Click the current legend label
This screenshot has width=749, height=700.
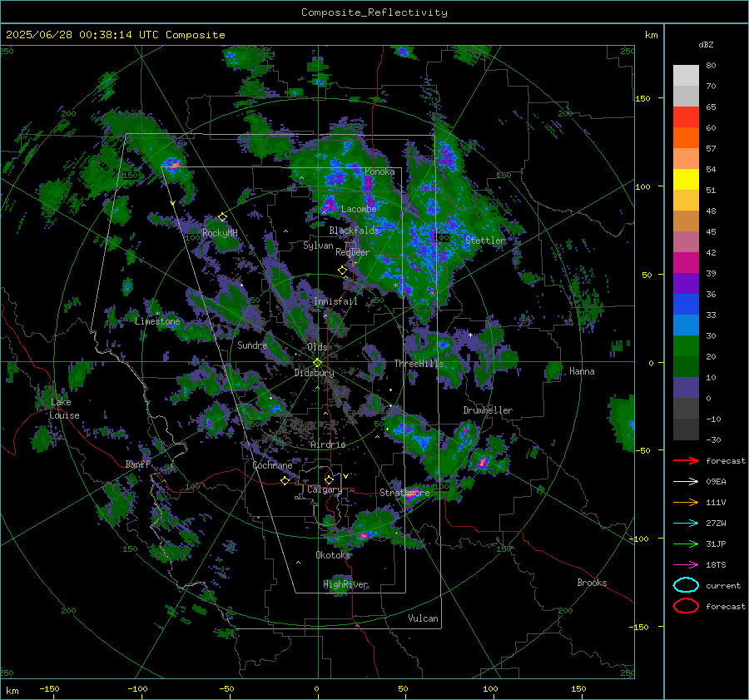coord(723,585)
